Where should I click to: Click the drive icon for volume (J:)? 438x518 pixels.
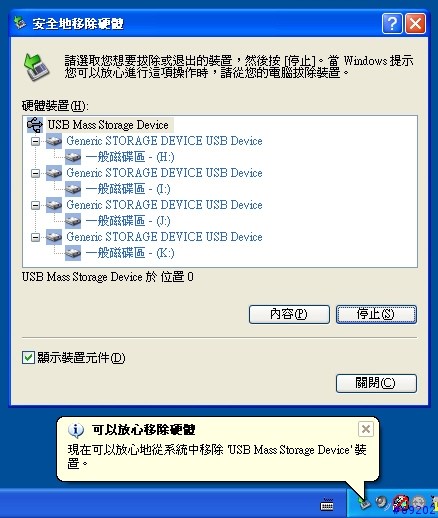click(73, 221)
